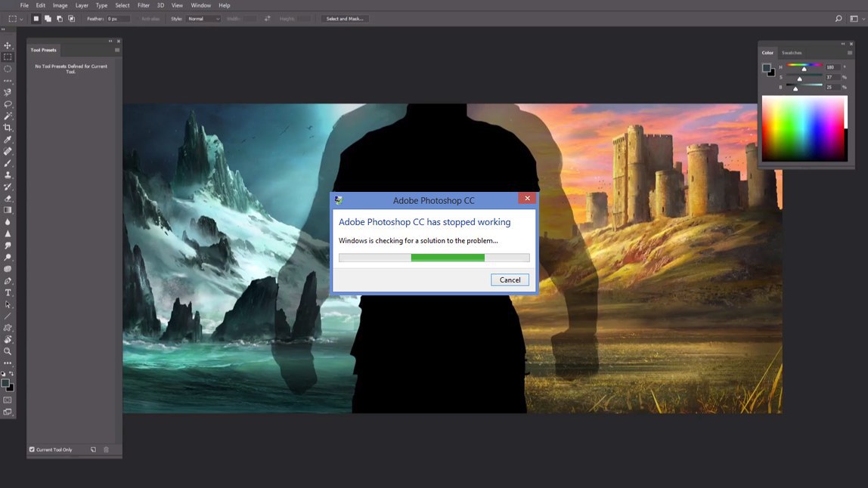Select the Sharpen tool
This screenshot has width=868, height=488.
[x=8, y=233]
